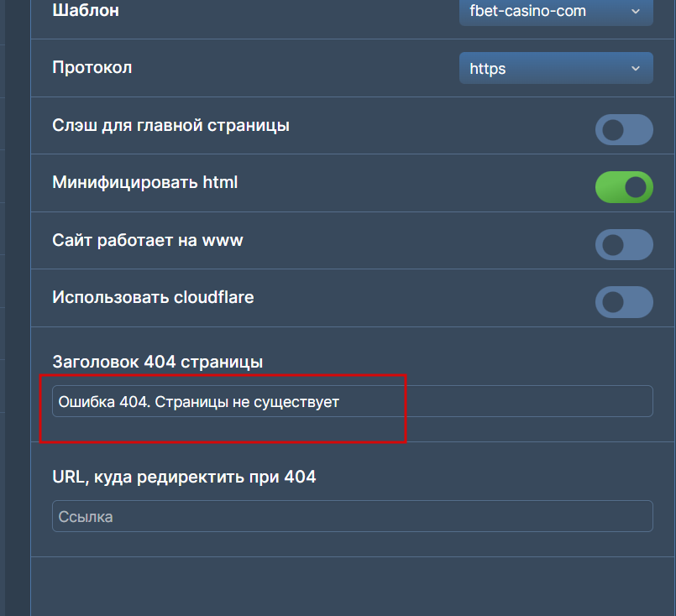The image size is (676, 616).
Task: Click the Сайт работает на www label
Action: click(148, 240)
